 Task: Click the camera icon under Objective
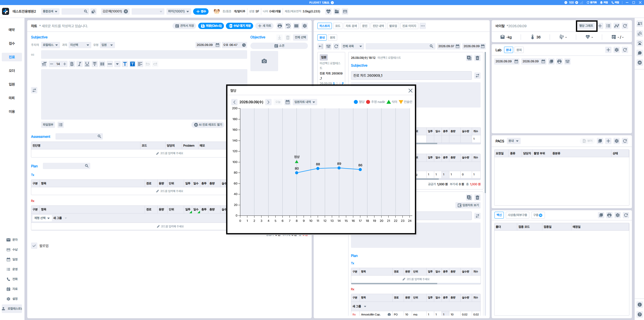264,61
